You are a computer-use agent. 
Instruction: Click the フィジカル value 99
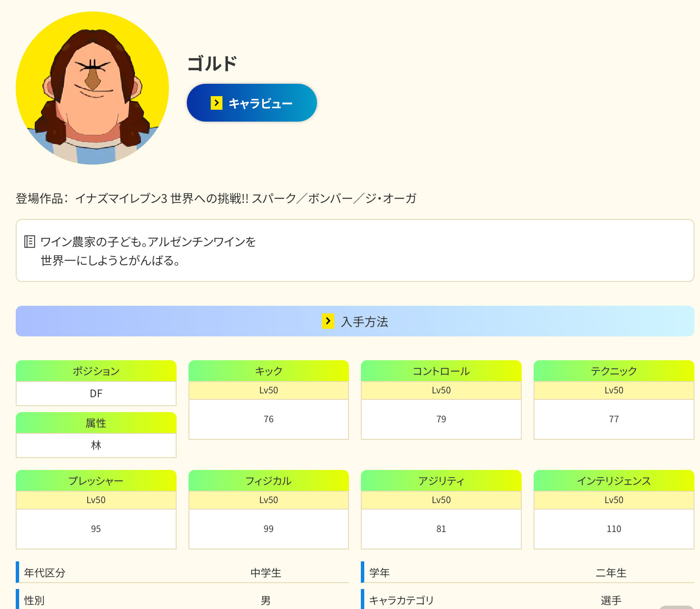point(269,529)
